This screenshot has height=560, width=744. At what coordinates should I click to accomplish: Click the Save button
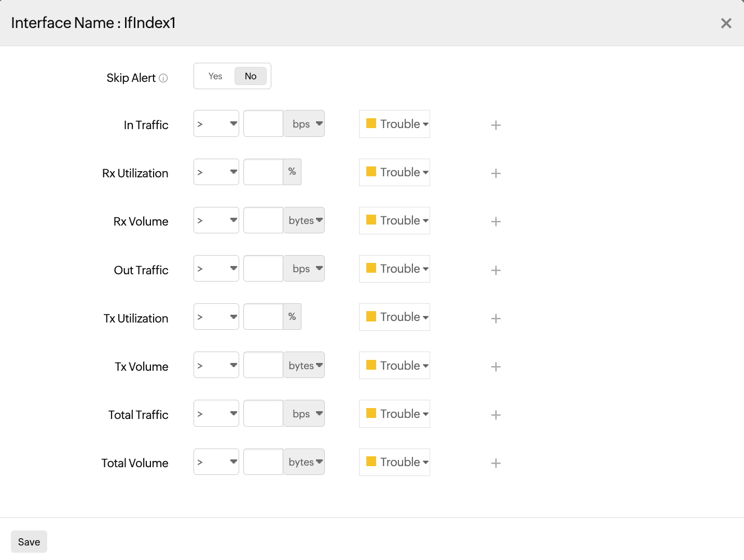click(29, 541)
